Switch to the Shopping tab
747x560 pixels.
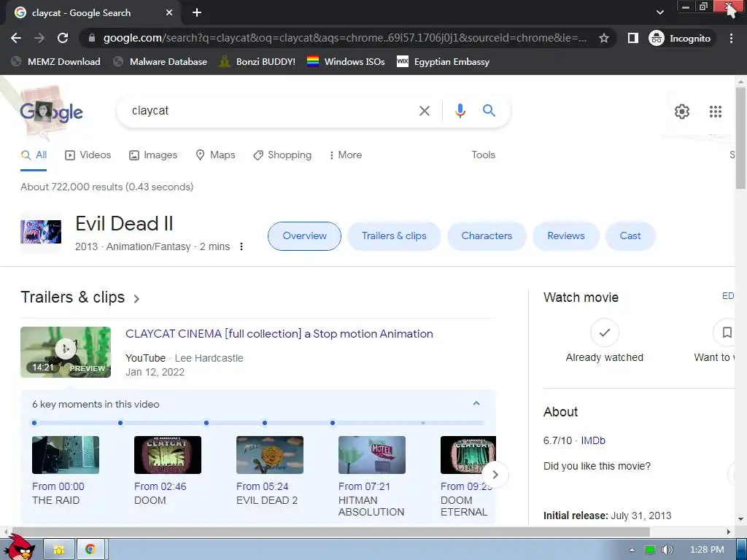[x=282, y=155]
